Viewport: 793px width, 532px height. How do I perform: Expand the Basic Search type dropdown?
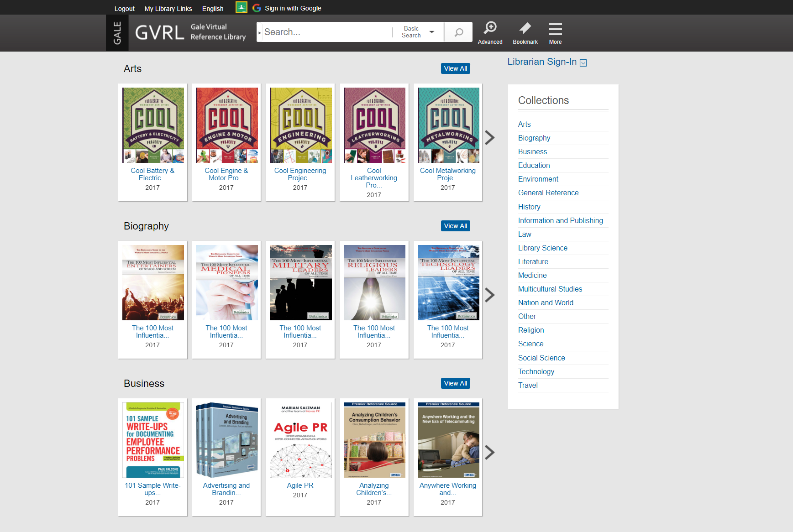click(x=419, y=32)
